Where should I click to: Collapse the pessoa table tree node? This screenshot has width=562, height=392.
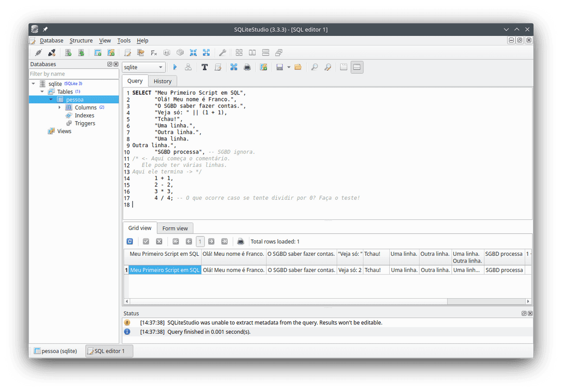coord(50,99)
